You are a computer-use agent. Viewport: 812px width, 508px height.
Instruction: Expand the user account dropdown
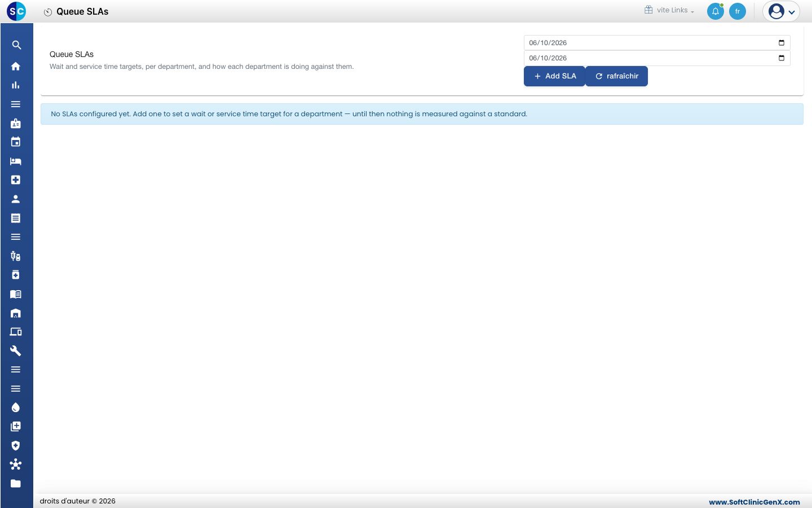coord(782,11)
